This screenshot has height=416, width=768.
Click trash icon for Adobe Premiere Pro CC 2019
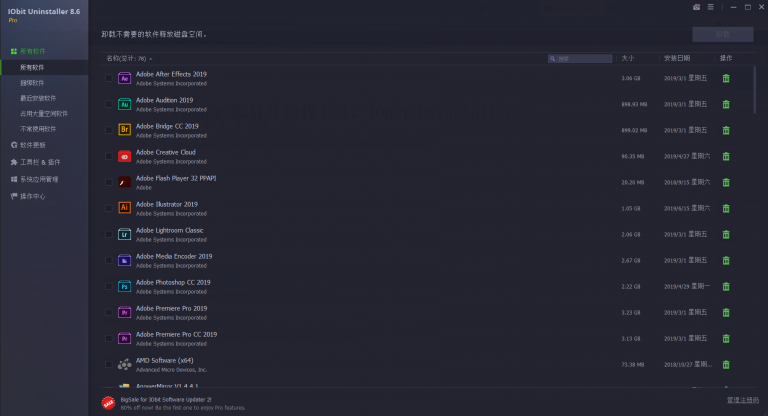[x=726, y=338]
